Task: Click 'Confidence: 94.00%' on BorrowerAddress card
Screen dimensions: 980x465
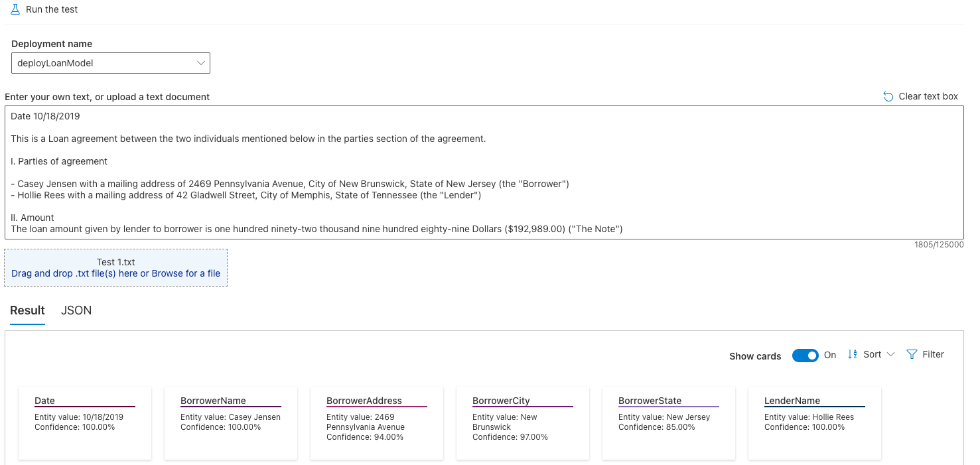Action: click(364, 437)
